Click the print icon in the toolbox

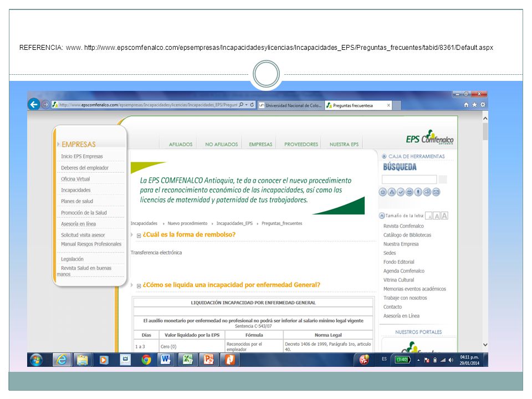[410, 192]
